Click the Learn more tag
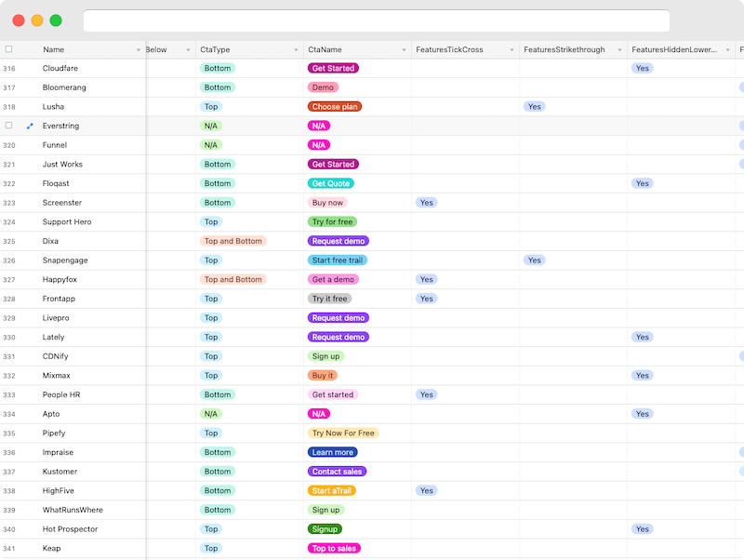 point(333,452)
